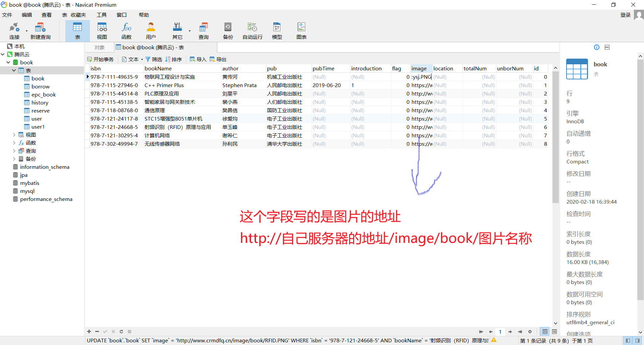The height and width of the screenshot is (345, 644).
Task: Click the 用户 (Users) toolbar icon
Action: (x=151, y=30)
